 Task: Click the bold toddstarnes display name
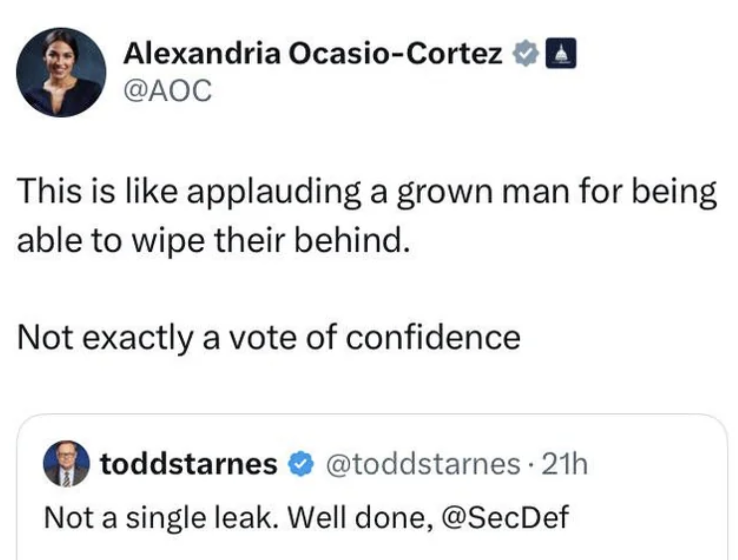pyautogui.click(x=188, y=464)
